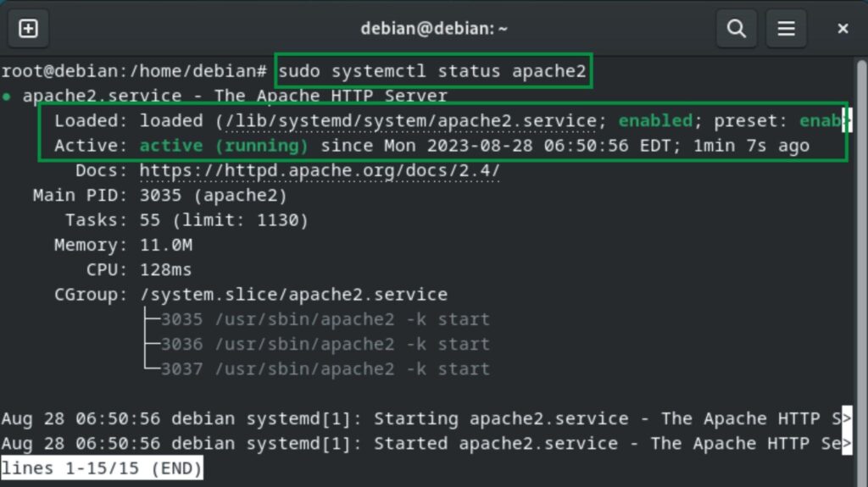Screen dimensions: 868x487
Task: Close the terminal window
Action: pos(843,28)
